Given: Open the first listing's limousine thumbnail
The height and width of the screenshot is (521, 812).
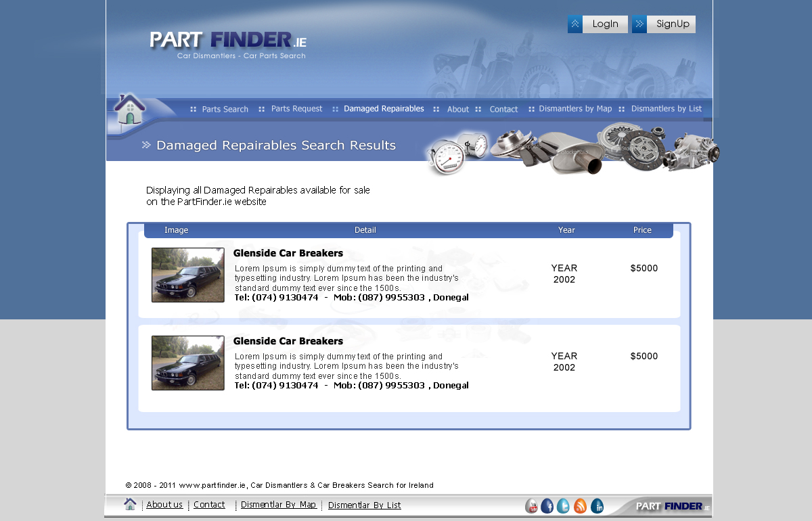Looking at the screenshot, I should (188, 275).
